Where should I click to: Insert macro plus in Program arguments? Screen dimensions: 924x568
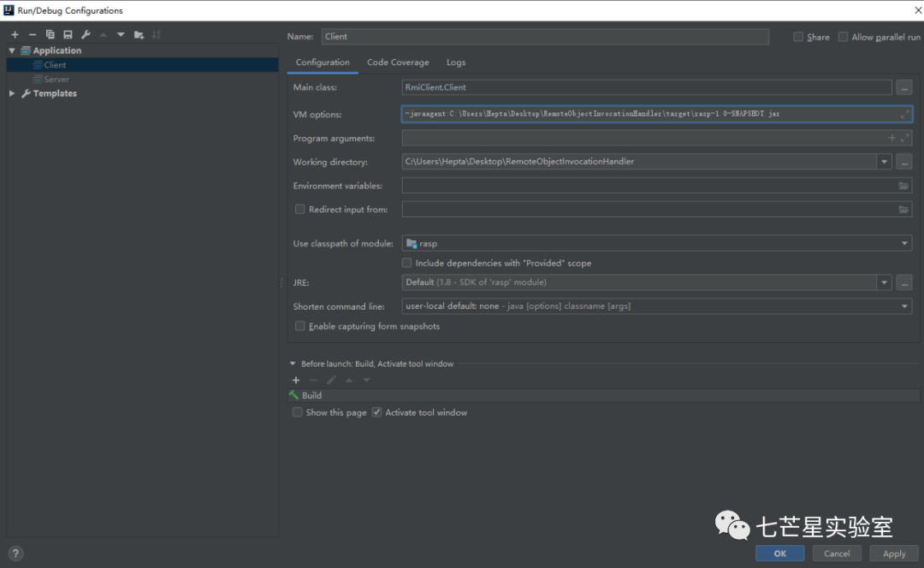click(x=891, y=138)
